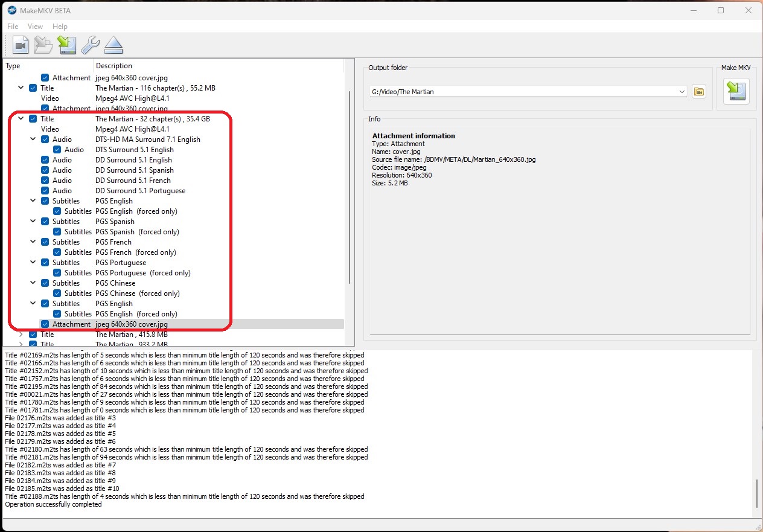
Task: Open disc with the folder-disc toolbar icon
Action: click(x=43, y=45)
